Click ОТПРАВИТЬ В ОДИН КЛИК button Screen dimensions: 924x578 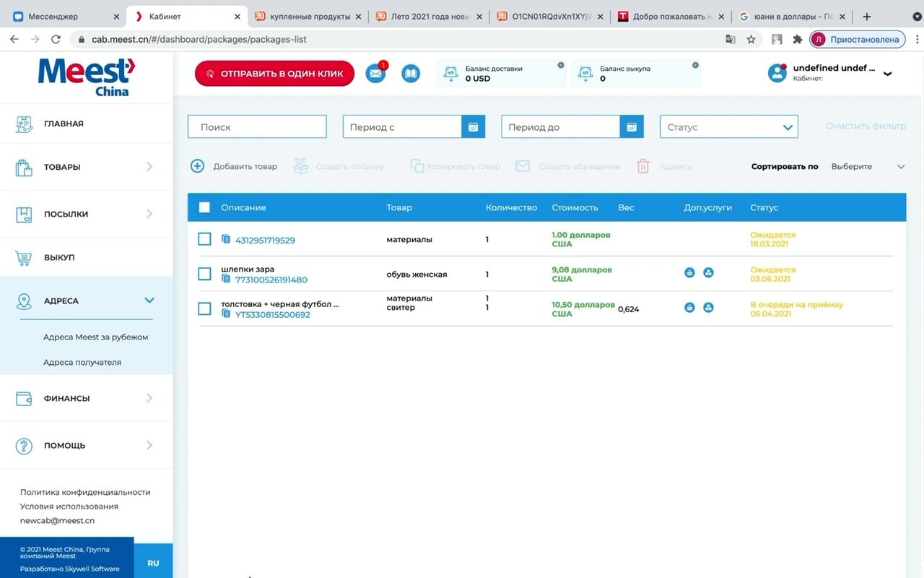point(274,74)
